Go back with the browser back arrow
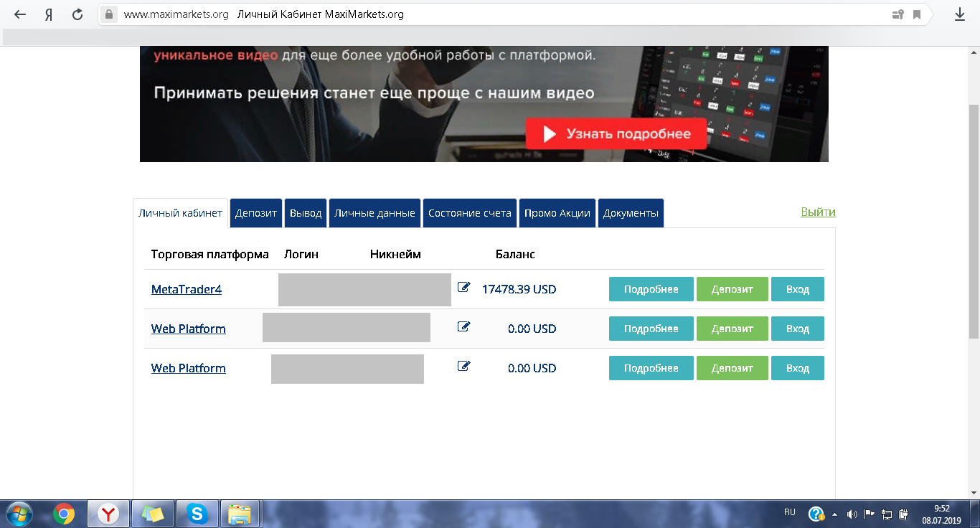Image resolution: width=980 pixels, height=528 pixels. (x=20, y=14)
